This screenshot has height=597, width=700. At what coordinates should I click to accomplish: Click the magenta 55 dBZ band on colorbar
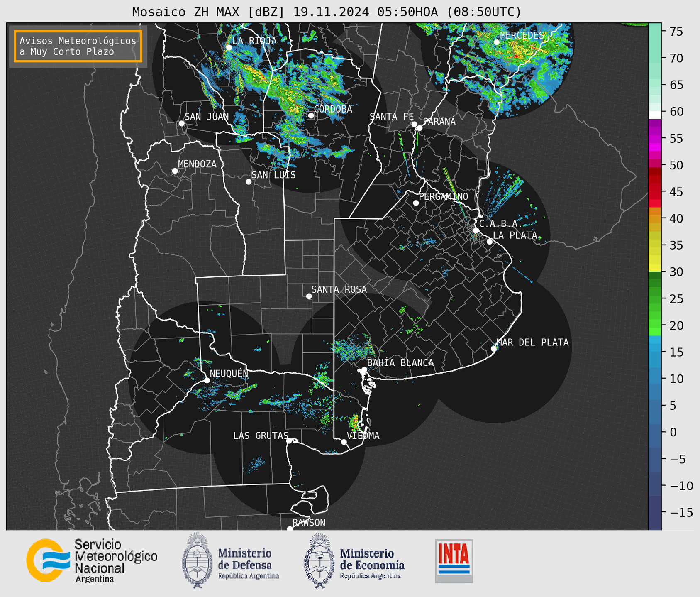coord(655,138)
